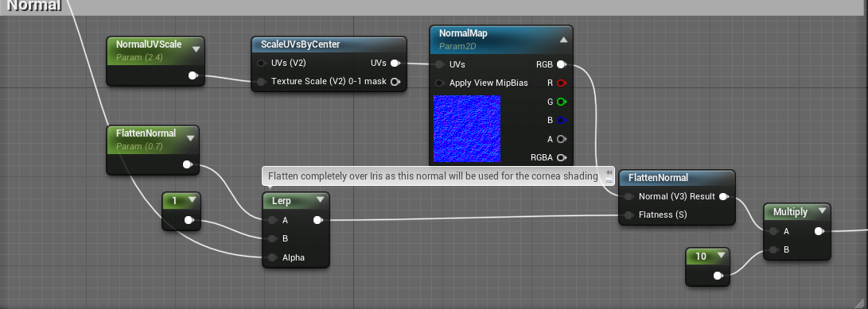The height and width of the screenshot is (309, 868).
Task: Click ScaleUVsByCenter UVs output pin
Action: click(x=395, y=64)
